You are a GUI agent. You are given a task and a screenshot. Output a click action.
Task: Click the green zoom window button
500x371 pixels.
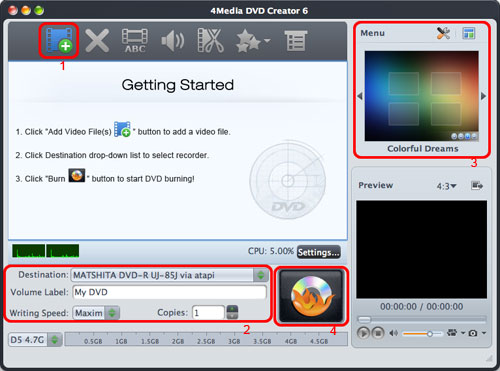click(x=39, y=10)
